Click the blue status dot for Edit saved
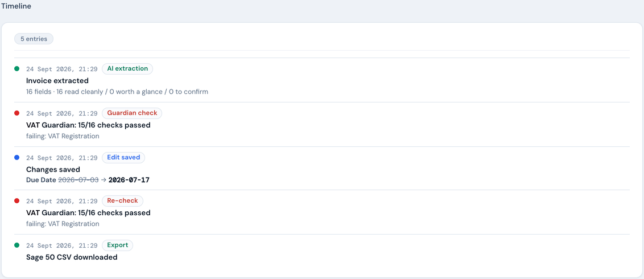 click(17, 157)
